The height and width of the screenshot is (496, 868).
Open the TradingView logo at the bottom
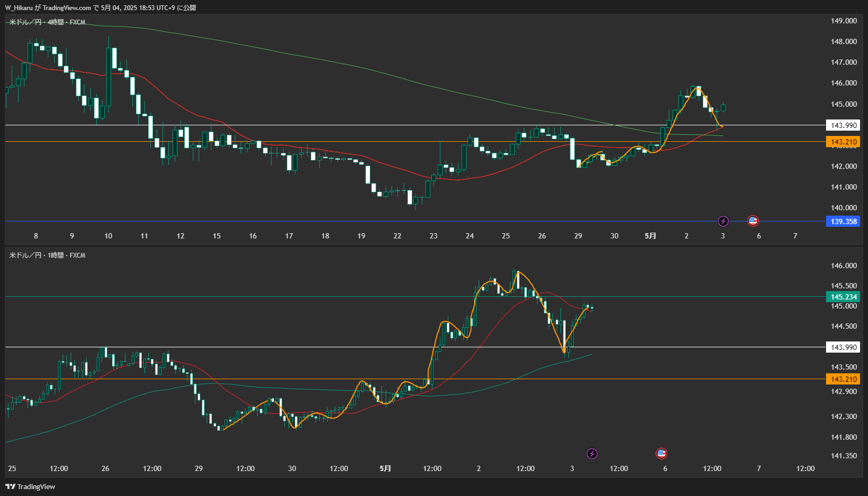[30, 486]
